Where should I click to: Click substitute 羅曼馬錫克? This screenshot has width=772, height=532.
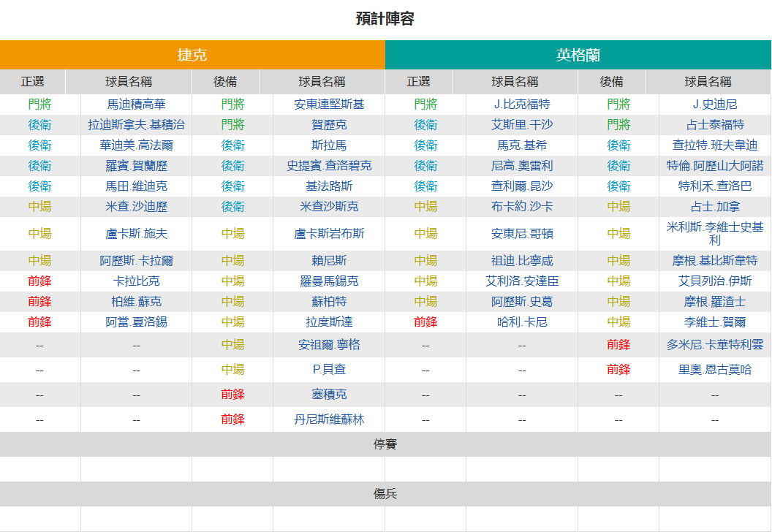330,281
